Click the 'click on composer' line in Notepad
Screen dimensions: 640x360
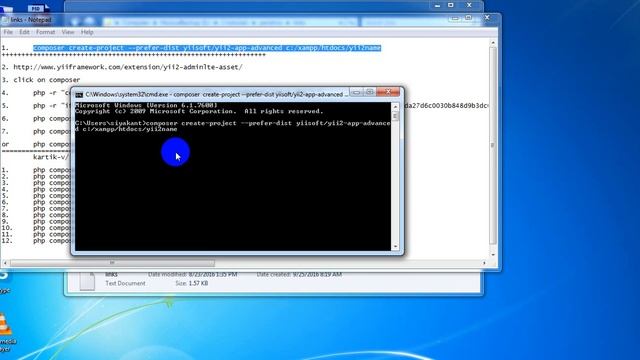[47, 80]
